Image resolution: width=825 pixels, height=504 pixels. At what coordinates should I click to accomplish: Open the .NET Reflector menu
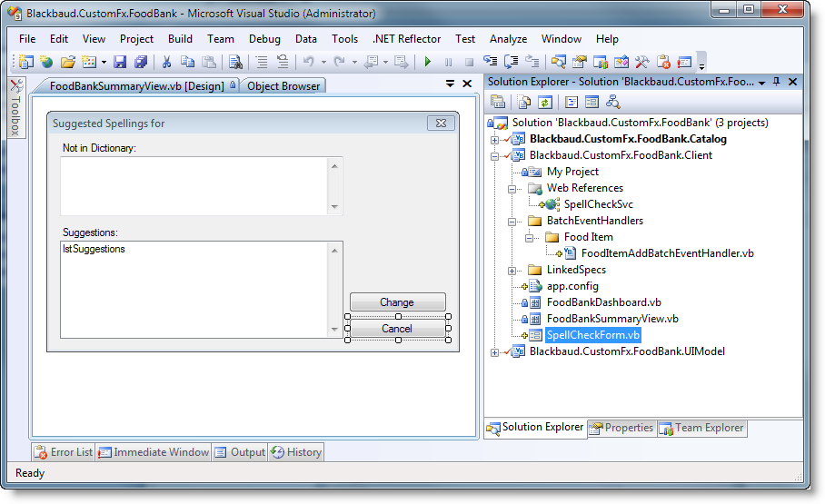(x=407, y=39)
